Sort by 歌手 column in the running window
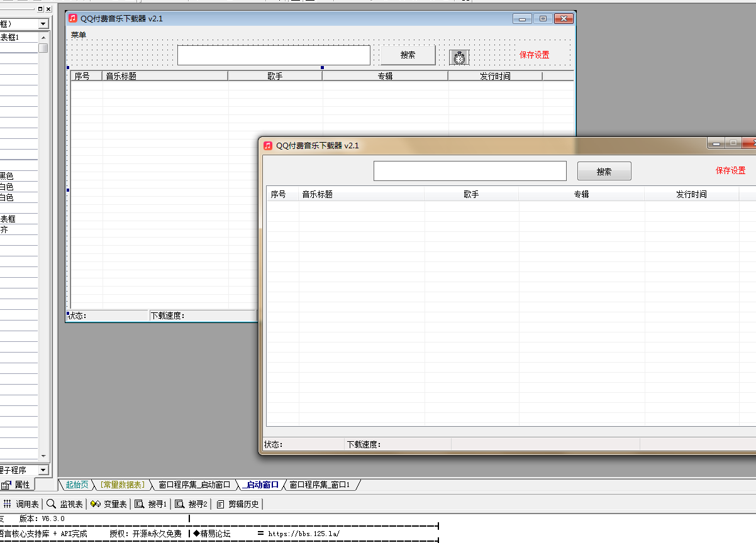 coord(471,194)
